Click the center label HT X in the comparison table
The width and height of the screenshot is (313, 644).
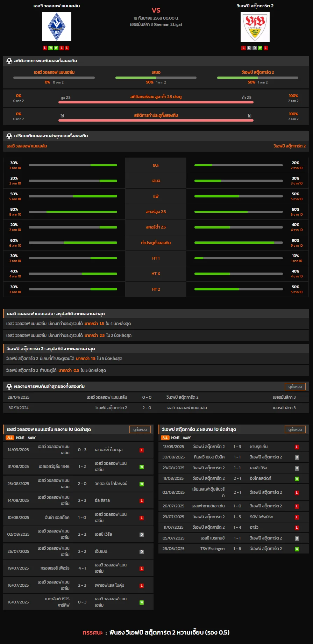click(x=156, y=274)
